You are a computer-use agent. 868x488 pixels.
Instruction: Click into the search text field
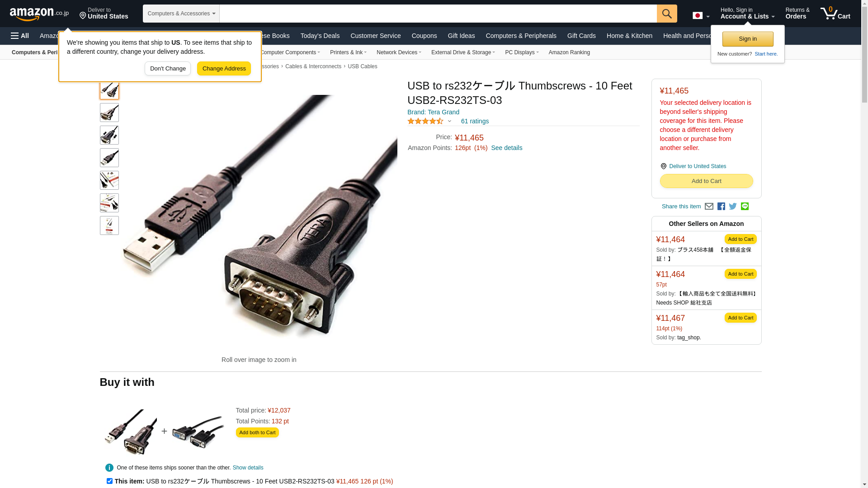coord(438,14)
